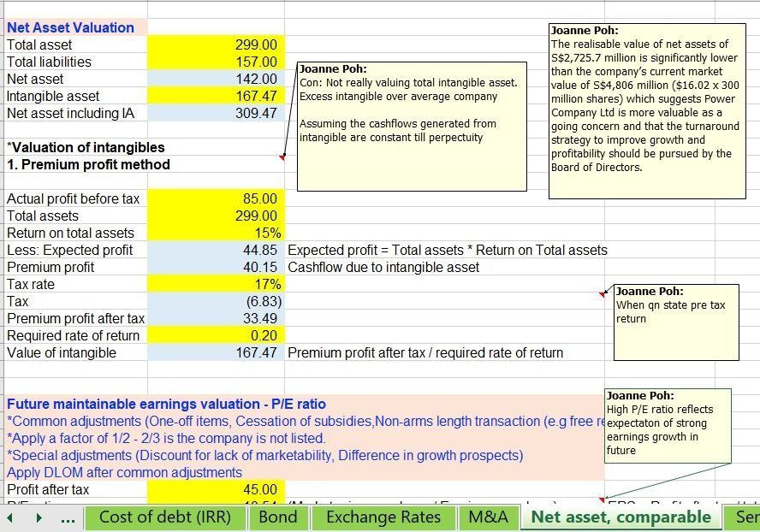Select the Tax rate cell 17%
The image size is (760, 532).
click(x=217, y=285)
